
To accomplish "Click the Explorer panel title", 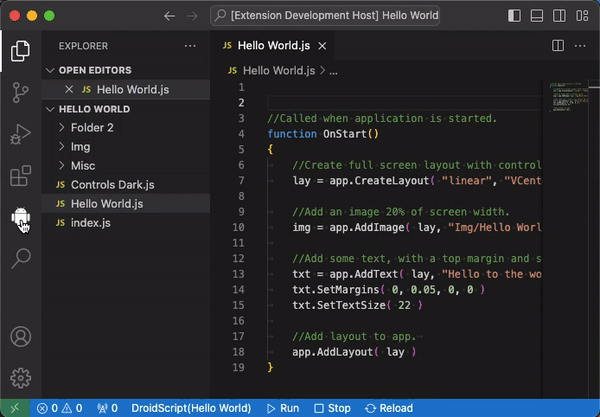I will click(83, 46).
